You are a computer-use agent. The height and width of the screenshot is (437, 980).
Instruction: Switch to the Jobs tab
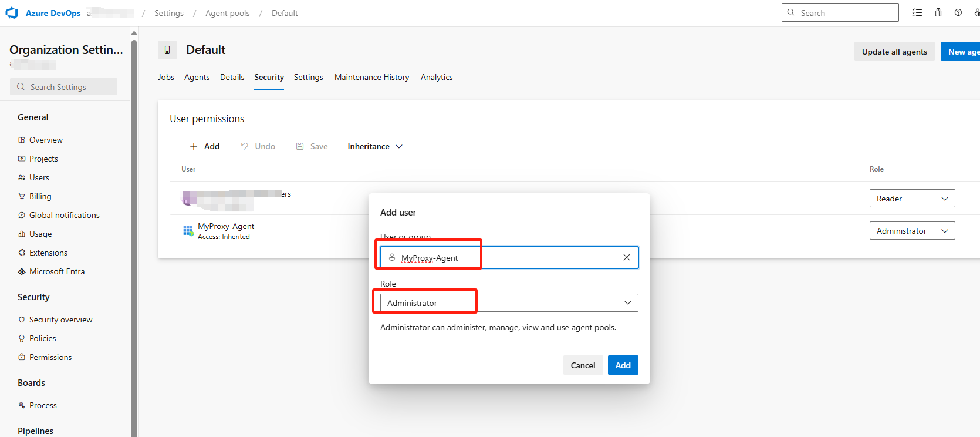(x=166, y=77)
